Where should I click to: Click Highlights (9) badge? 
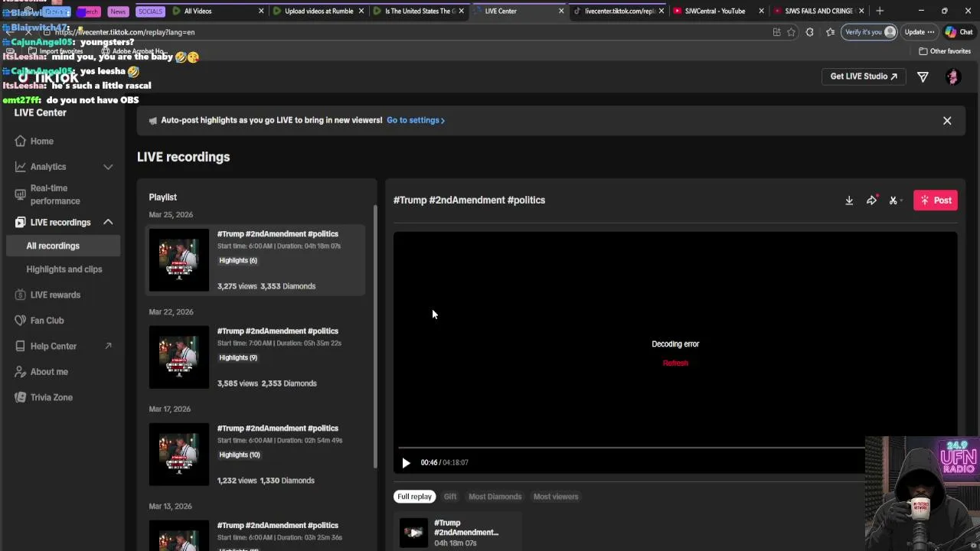coord(238,357)
